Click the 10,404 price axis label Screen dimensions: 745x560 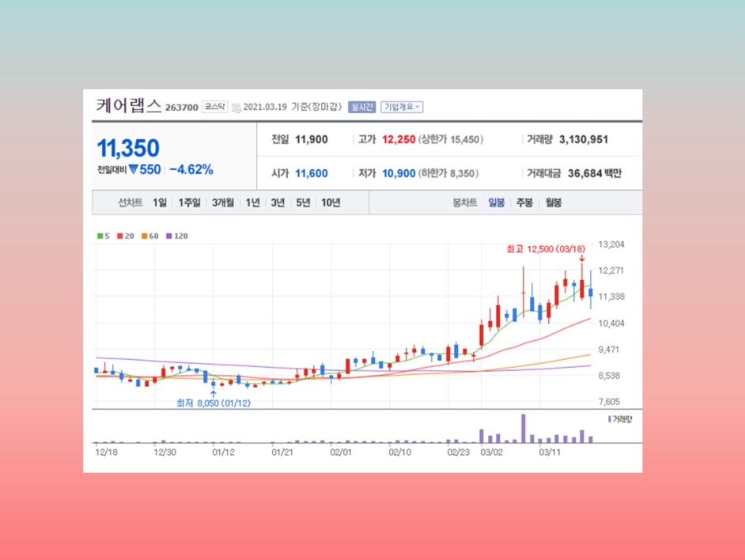611,324
